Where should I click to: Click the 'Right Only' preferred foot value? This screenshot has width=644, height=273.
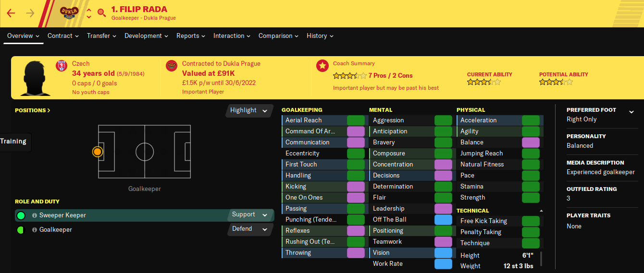tap(582, 119)
